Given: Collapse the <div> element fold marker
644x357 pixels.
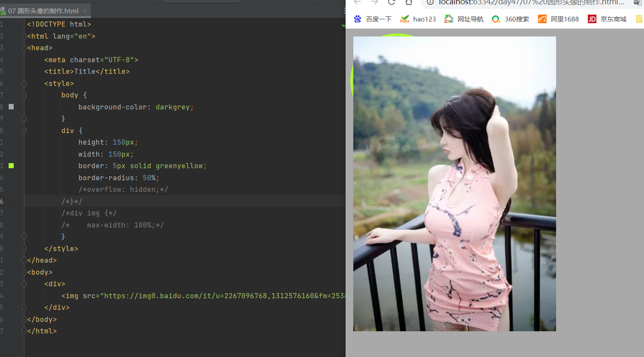Looking at the screenshot, I should pyautogui.click(x=24, y=284).
